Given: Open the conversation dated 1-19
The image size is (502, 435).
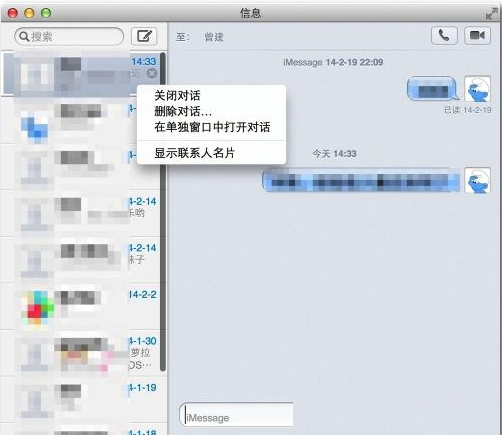Looking at the screenshot, I should pos(80,399).
